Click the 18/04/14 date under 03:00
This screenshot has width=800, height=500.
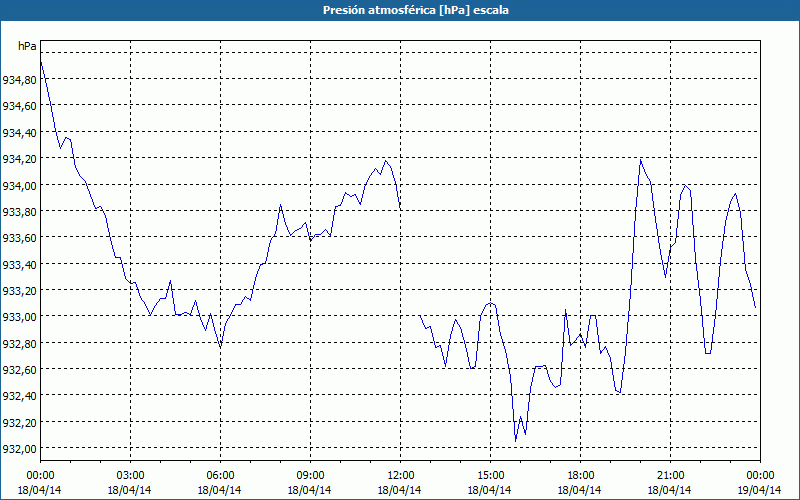coord(130,490)
